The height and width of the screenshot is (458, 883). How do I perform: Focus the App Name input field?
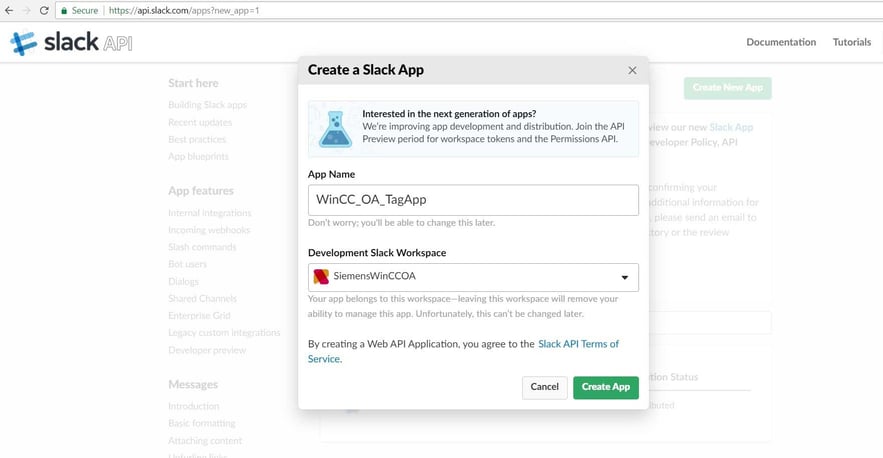click(473, 200)
